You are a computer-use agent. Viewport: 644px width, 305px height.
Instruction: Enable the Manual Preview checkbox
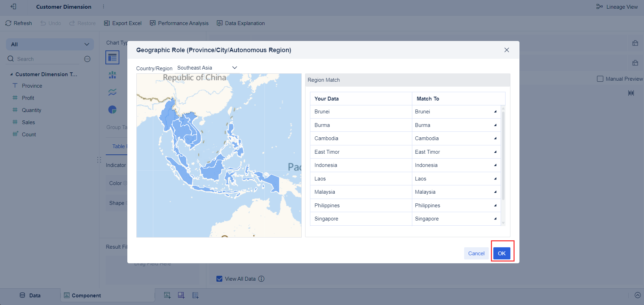pyautogui.click(x=600, y=79)
